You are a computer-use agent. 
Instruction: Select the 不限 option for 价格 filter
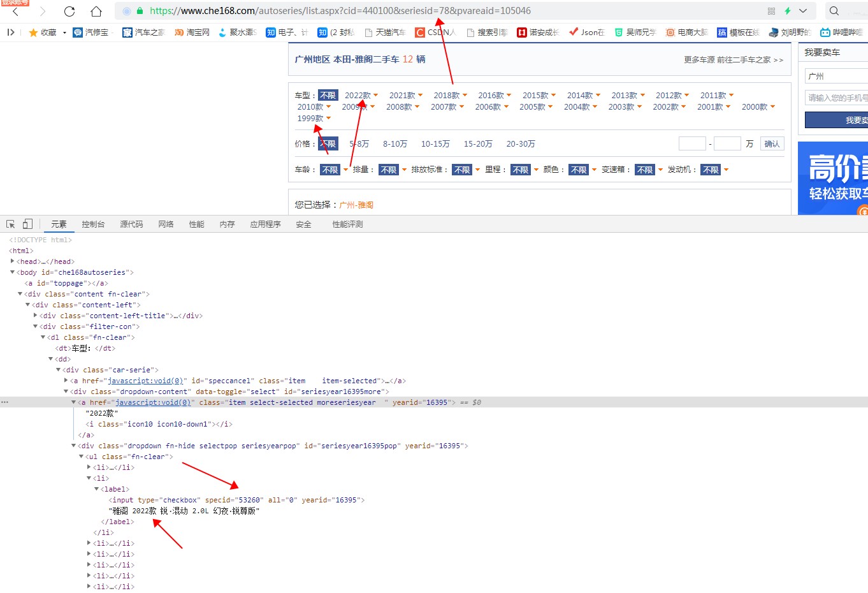328,143
